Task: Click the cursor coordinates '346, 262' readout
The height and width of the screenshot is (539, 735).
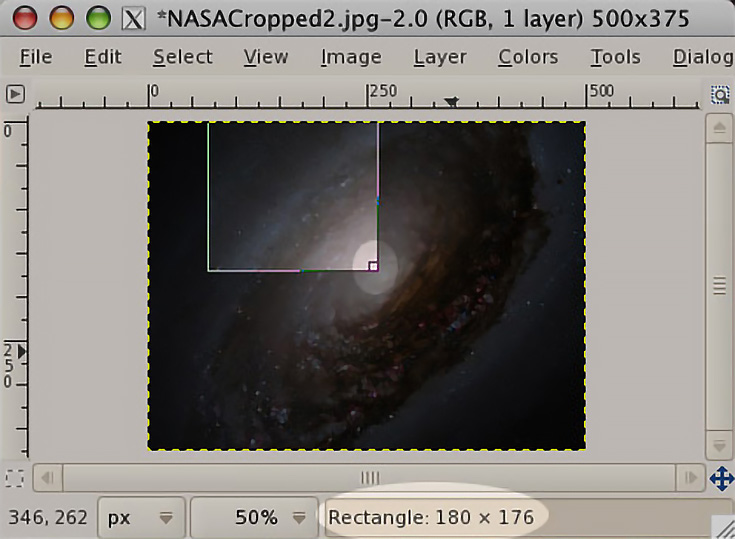Action: [48, 517]
